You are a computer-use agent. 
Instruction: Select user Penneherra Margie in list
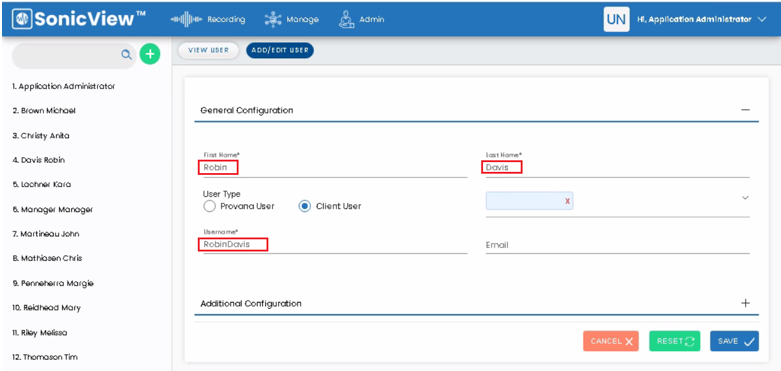click(53, 283)
